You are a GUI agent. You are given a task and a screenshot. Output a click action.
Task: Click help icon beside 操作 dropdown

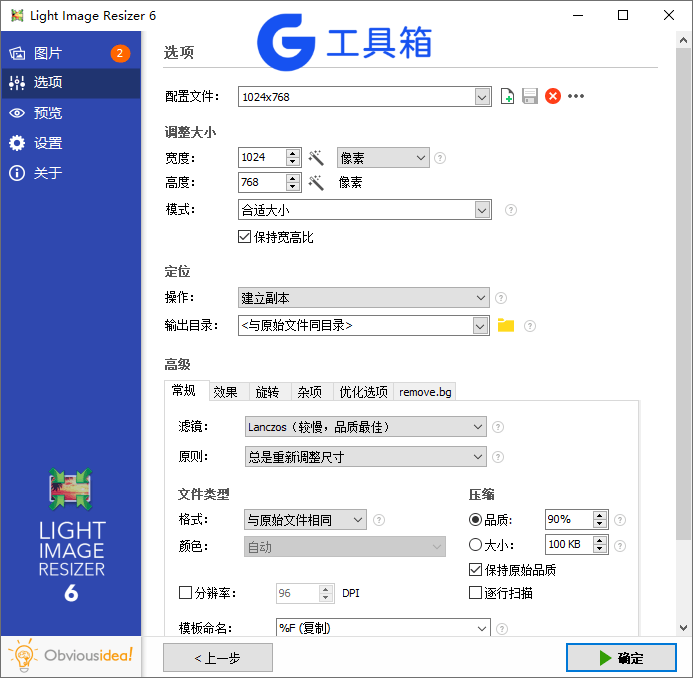pyautogui.click(x=501, y=298)
